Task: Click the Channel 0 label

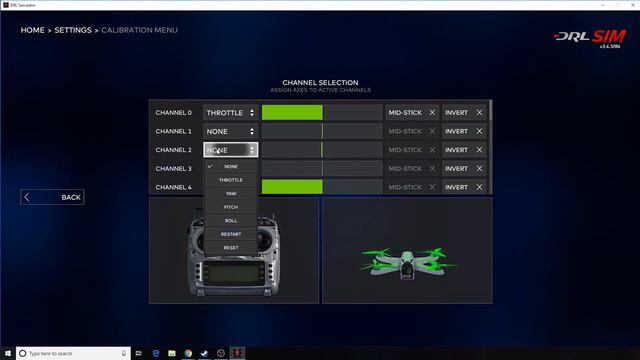Action: 173,113
